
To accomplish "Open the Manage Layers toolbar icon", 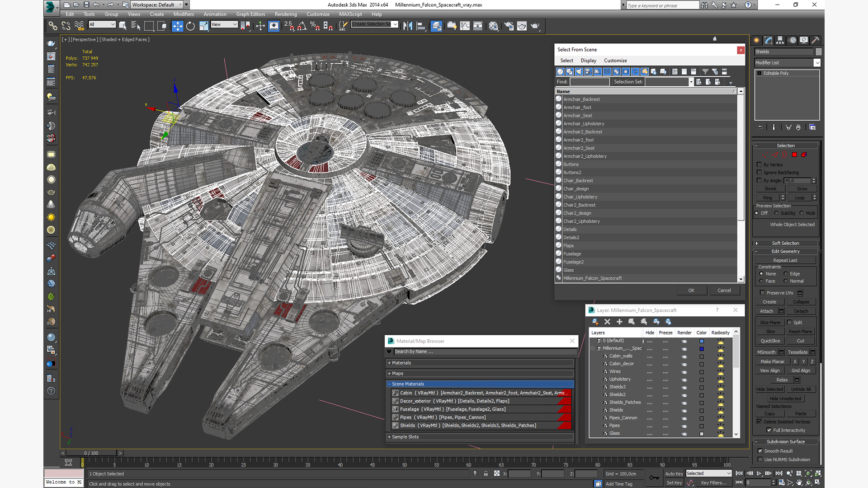I will [x=436, y=26].
